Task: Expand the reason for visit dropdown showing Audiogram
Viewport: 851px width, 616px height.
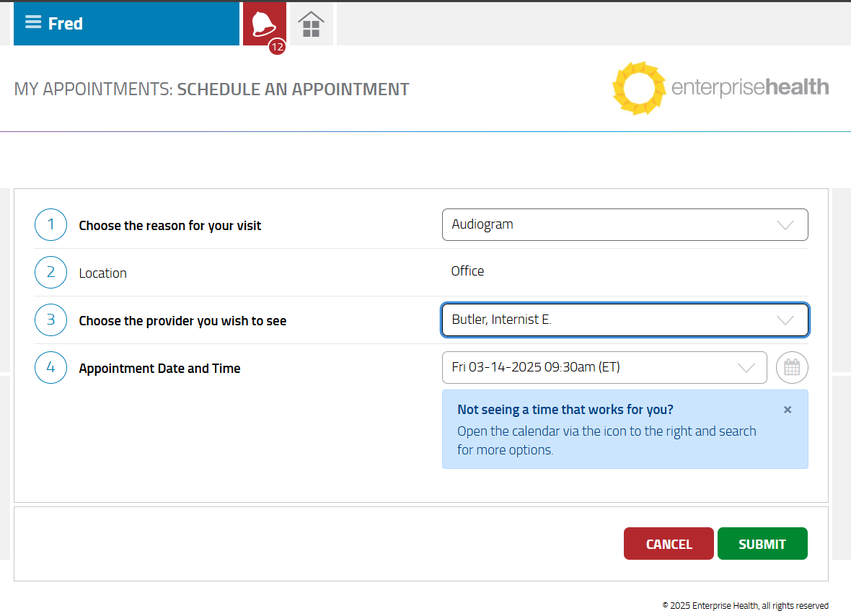Action: [x=625, y=224]
